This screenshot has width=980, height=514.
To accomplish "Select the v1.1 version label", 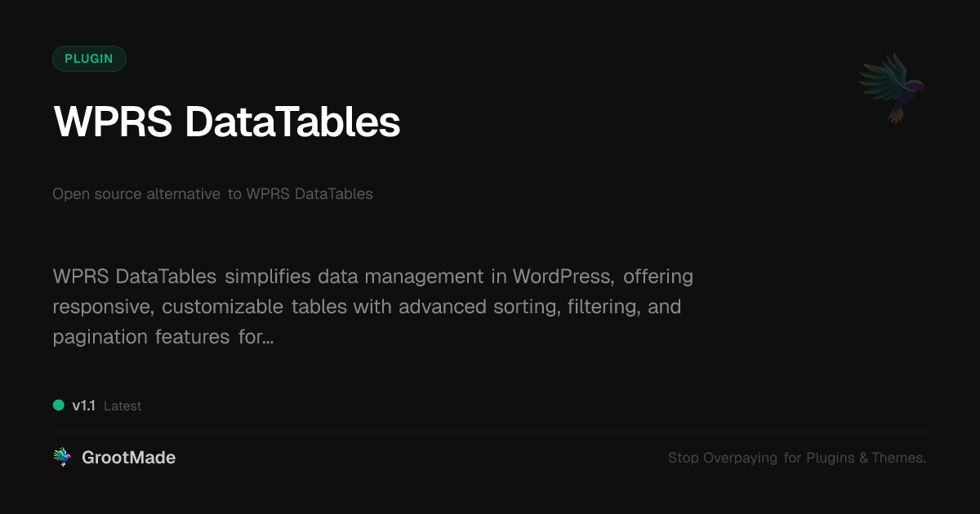I will click(83, 405).
